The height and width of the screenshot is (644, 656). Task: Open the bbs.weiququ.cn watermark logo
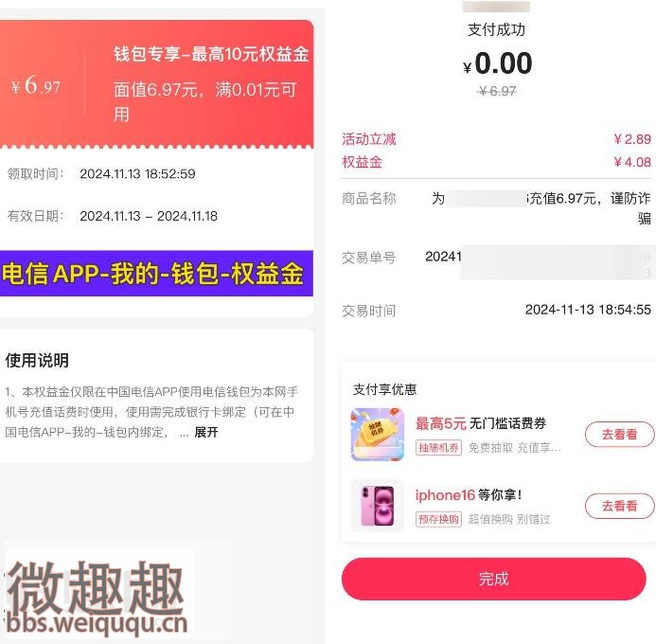97,599
